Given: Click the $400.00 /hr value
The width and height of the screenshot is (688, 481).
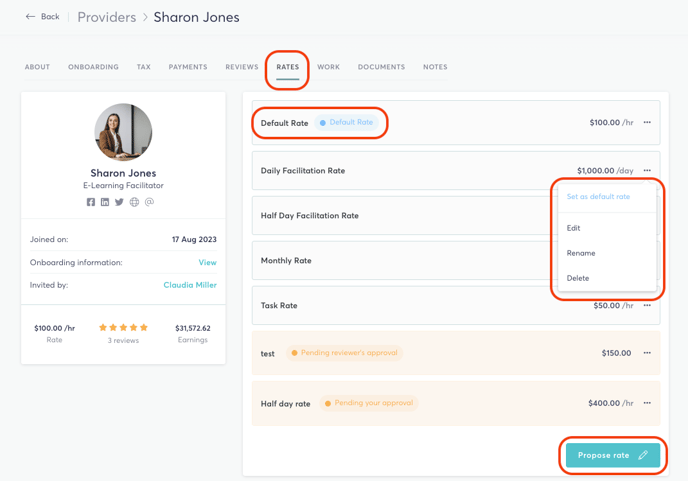Looking at the screenshot, I should (x=611, y=403).
